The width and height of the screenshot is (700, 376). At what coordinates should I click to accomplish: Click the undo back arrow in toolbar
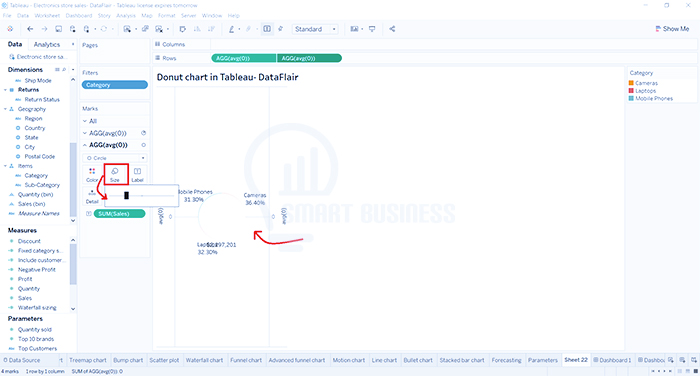coord(30,29)
